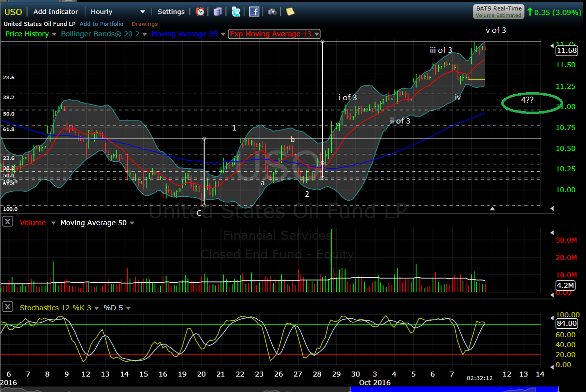
Task: Close the Volume indicator panel
Action: pos(7,222)
